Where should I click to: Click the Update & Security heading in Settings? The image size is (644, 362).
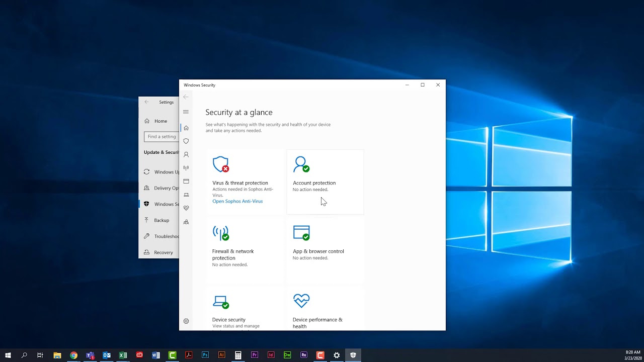(x=162, y=152)
